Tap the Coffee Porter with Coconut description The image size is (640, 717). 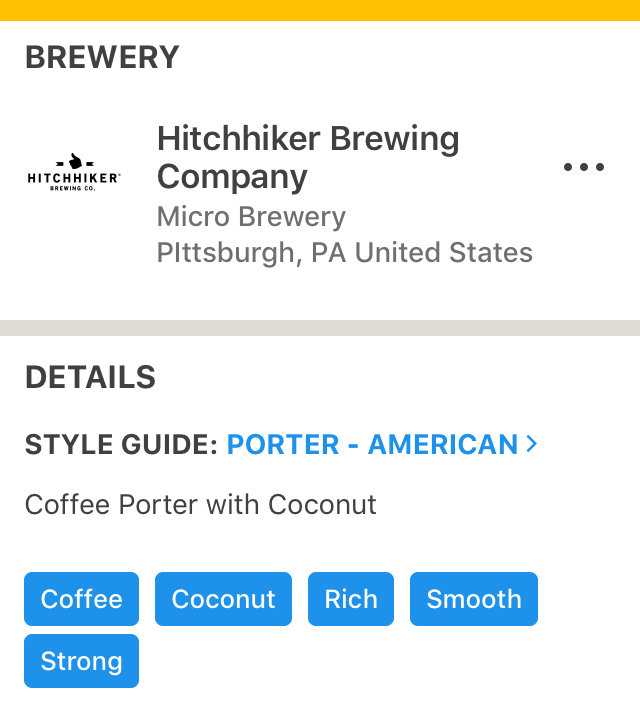[200, 505]
